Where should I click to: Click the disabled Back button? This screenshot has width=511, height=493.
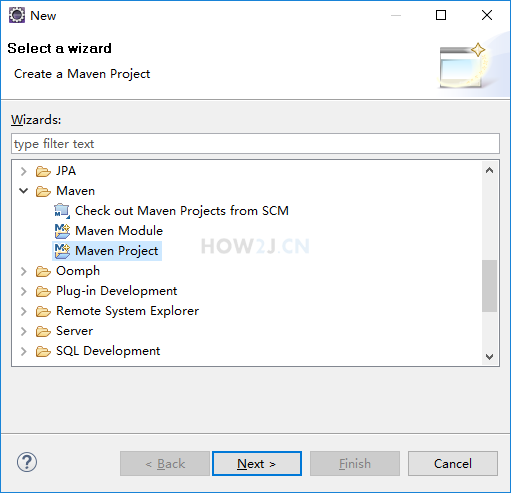[x=165, y=464]
